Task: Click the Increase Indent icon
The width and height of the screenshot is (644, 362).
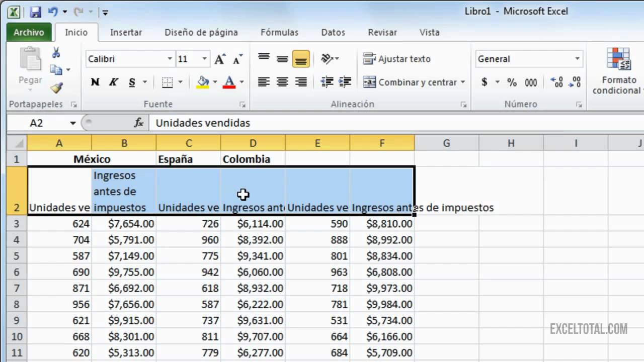Action: click(345, 82)
